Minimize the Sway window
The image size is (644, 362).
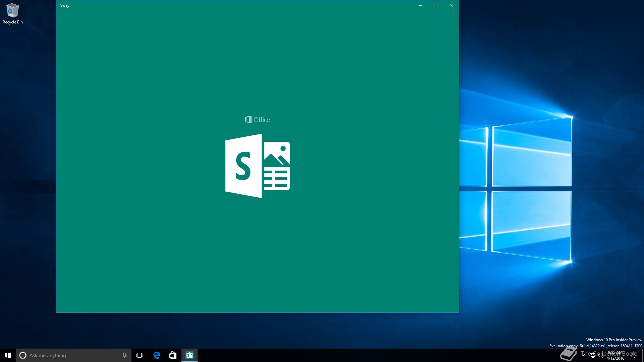click(x=420, y=5)
